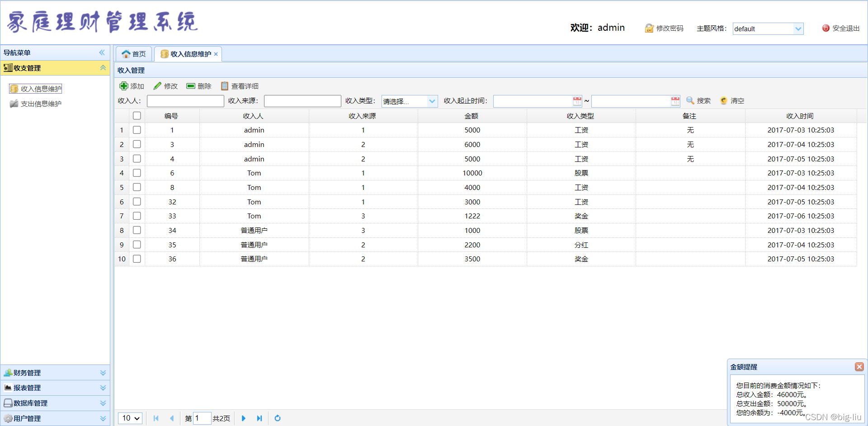
Task: Click the page number input box
Action: (202, 418)
